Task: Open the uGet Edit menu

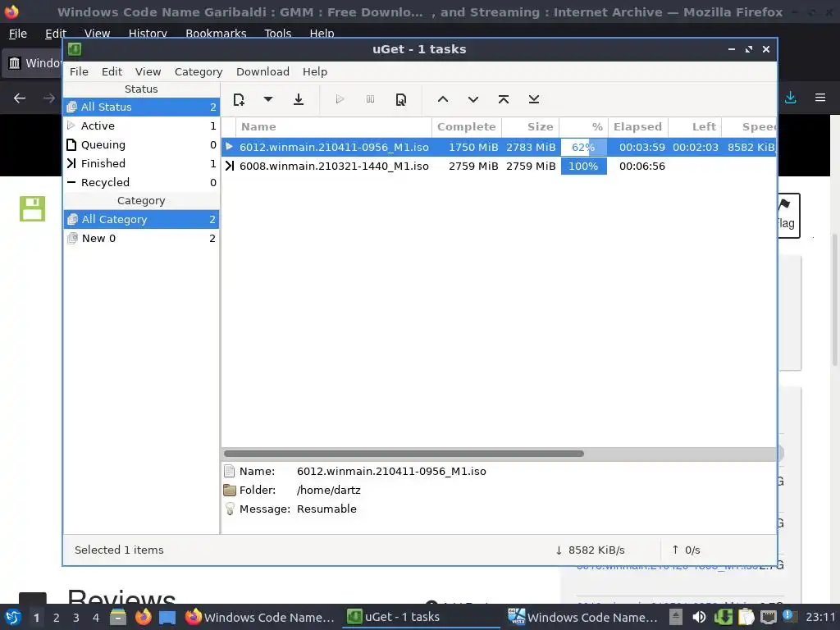Action: [112, 72]
